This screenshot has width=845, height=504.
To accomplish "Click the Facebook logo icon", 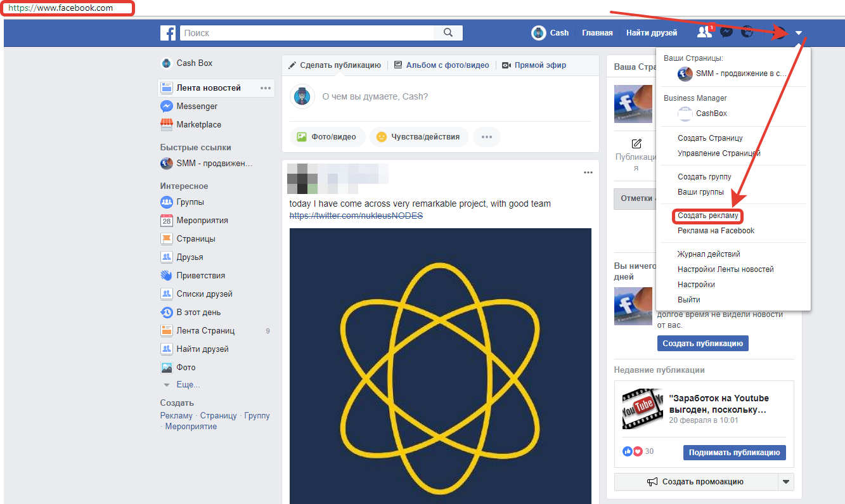I will click(x=168, y=33).
